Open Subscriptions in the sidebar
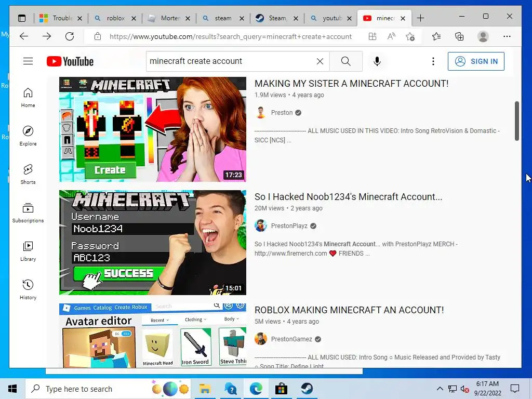 click(28, 212)
